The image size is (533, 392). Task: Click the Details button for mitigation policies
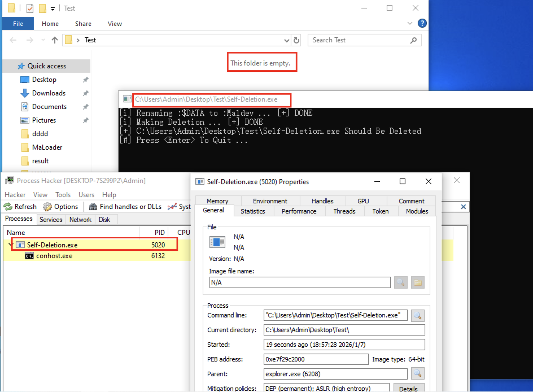click(x=408, y=389)
